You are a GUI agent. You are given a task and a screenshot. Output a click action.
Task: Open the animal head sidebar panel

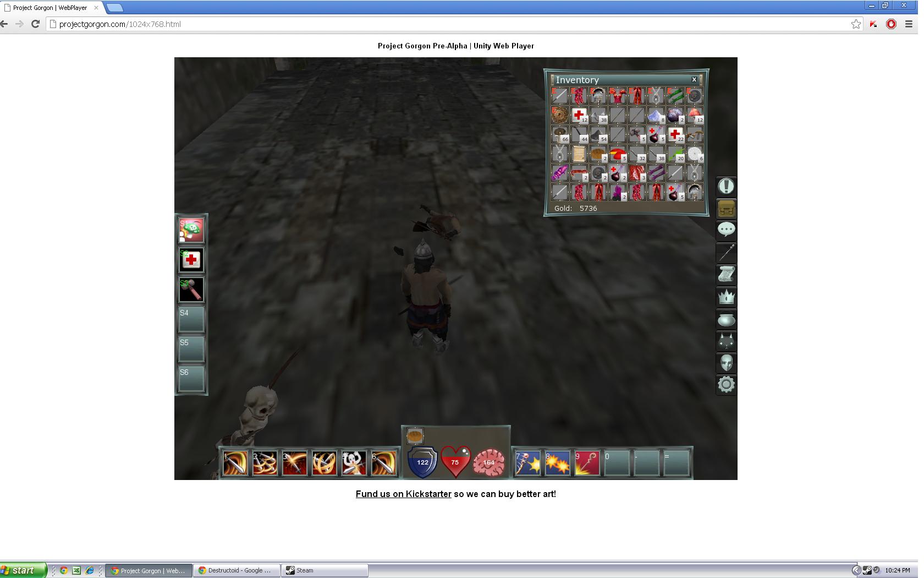coord(726,341)
